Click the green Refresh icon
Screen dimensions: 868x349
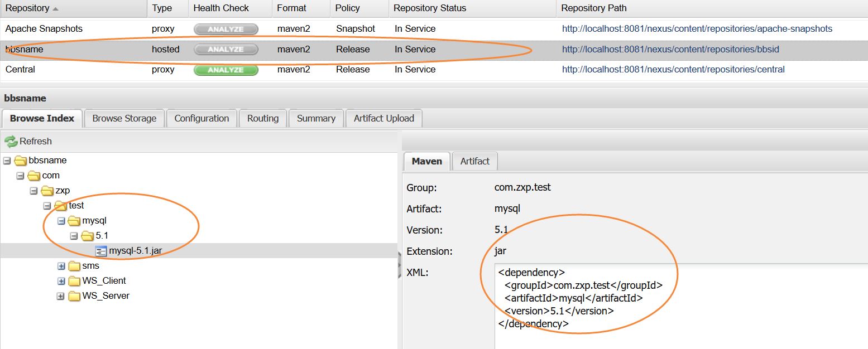pyautogui.click(x=11, y=142)
